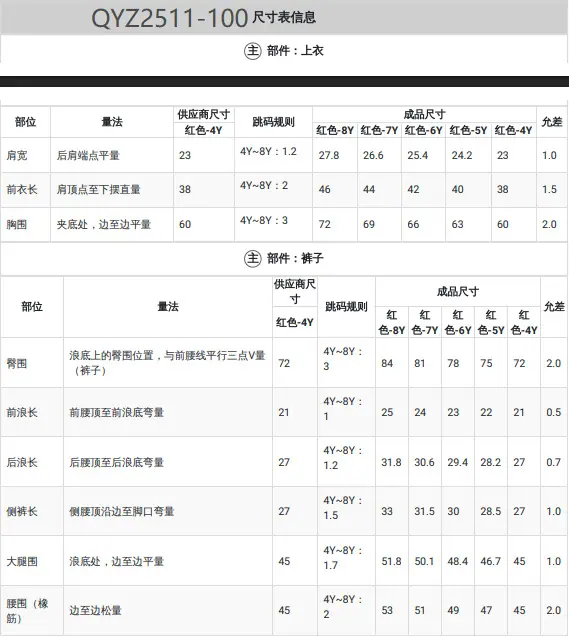The height and width of the screenshot is (637, 569).
Task: Click the 大腿围 红色-5Y value 46.7
Action: pyautogui.click(x=491, y=561)
